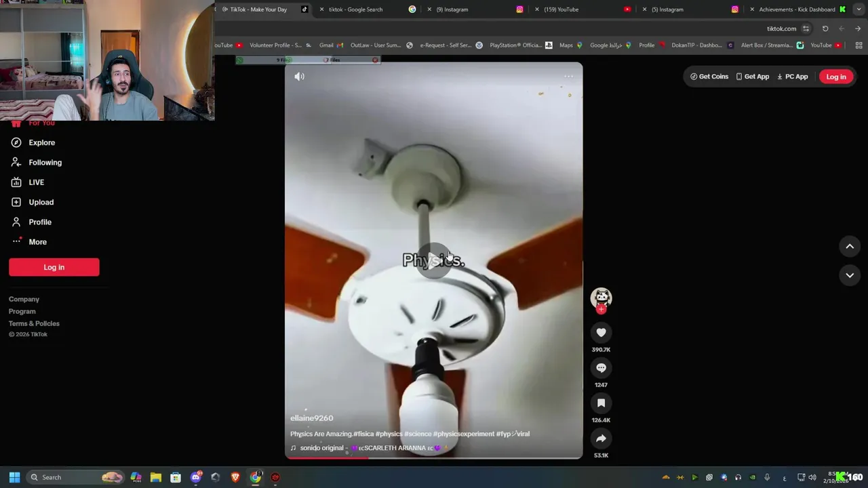Open the creator's avatar beside the video
868x488 pixels.
tap(601, 297)
